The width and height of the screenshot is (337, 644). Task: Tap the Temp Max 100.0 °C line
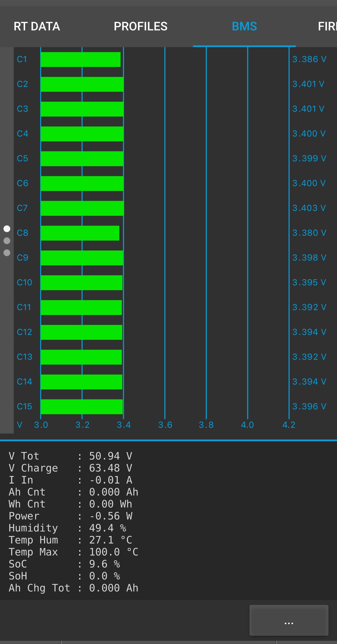[73, 552]
